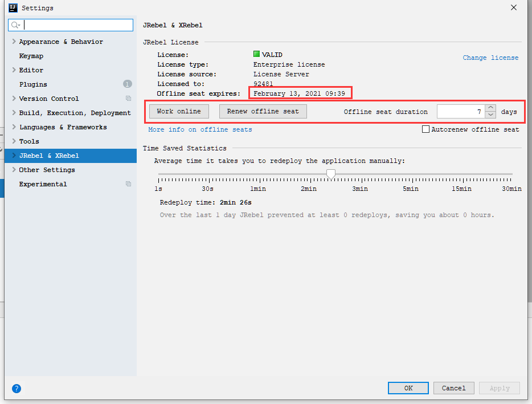This screenshot has width=532, height=404.
Task: Decrease offline seat duration with down arrow
Action: 490,115
